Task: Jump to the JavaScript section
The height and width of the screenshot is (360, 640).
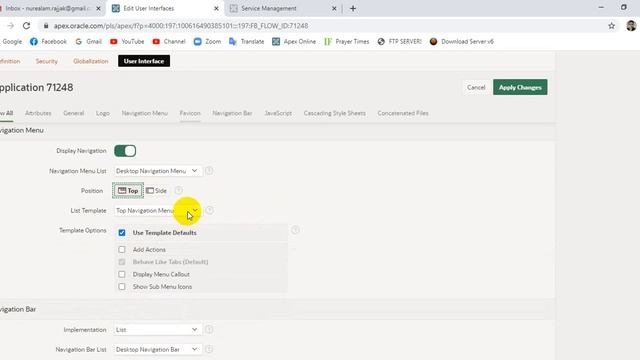Action: tap(278, 113)
